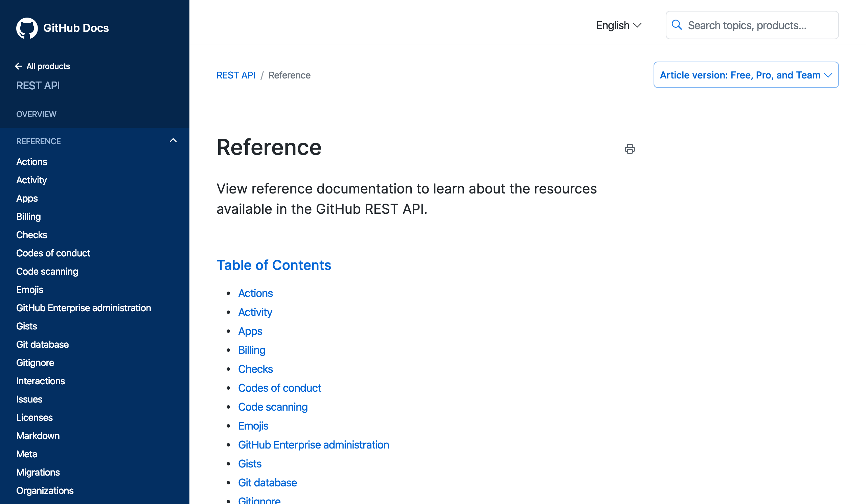Click the left arrow next to All products

pyautogui.click(x=19, y=66)
